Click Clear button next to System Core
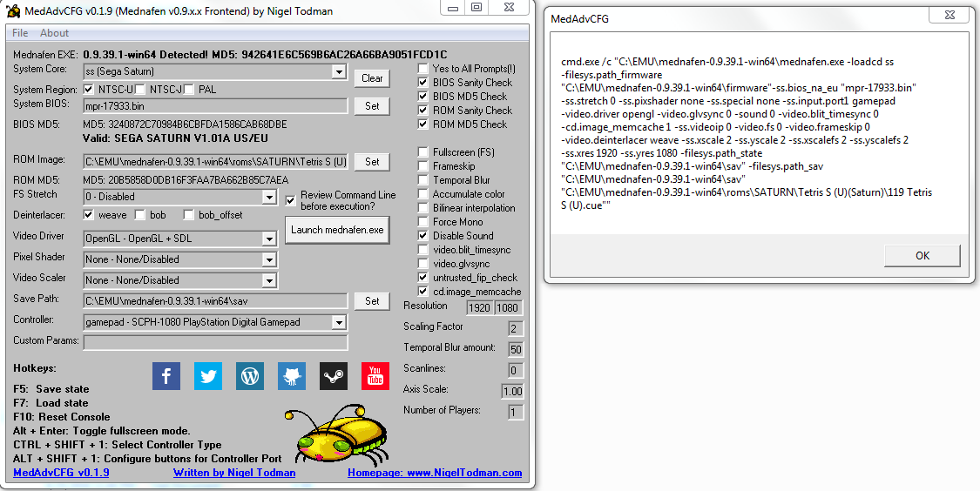The image size is (980, 491). [372, 78]
